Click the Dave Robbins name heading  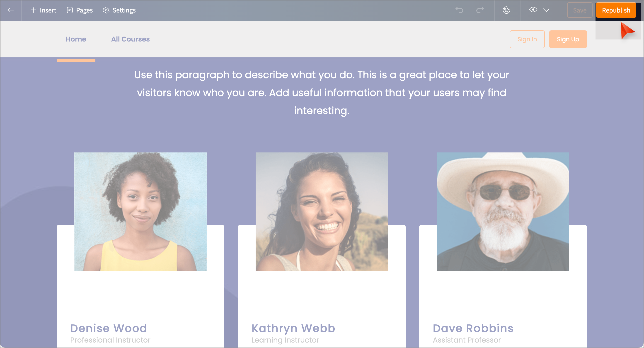473,328
